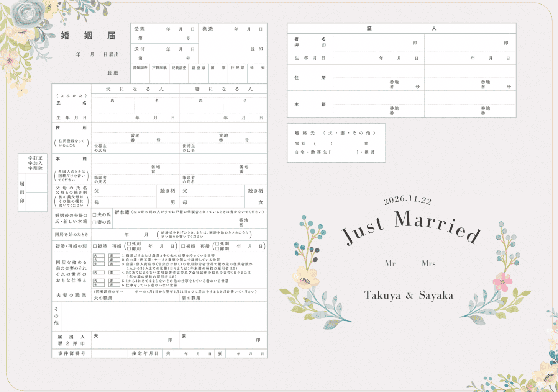This screenshot has height=392, width=558.
Task: Tick the husband's 死別 checkbox
Action: (129, 244)
